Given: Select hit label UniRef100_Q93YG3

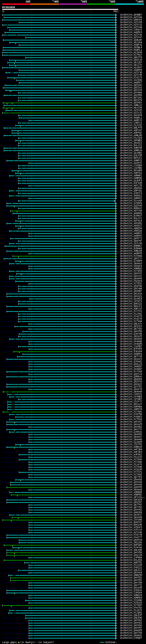Looking at the screenshot, I should point(131,326).
